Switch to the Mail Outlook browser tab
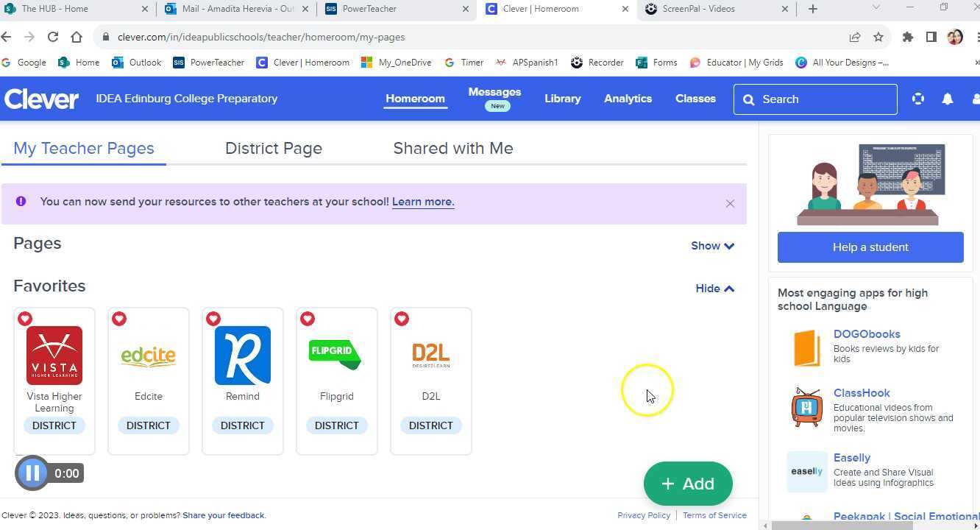The image size is (980, 530). tap(235, 9)
